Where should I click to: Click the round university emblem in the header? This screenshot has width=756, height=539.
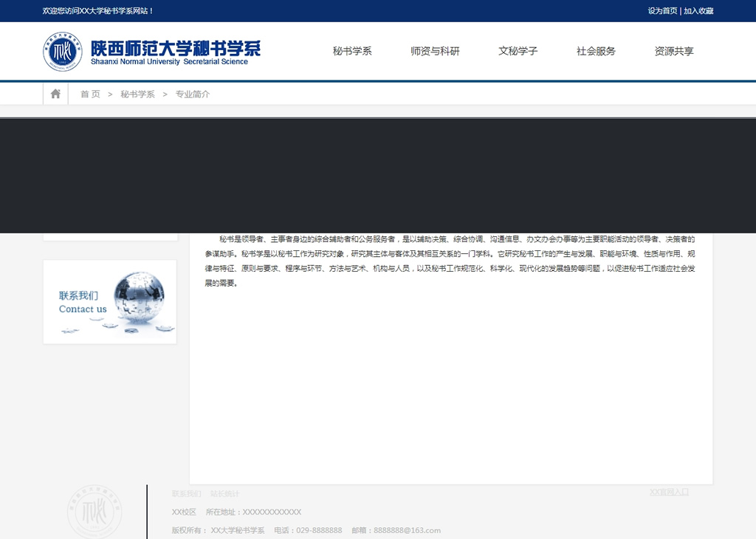[x=63, y=52]
